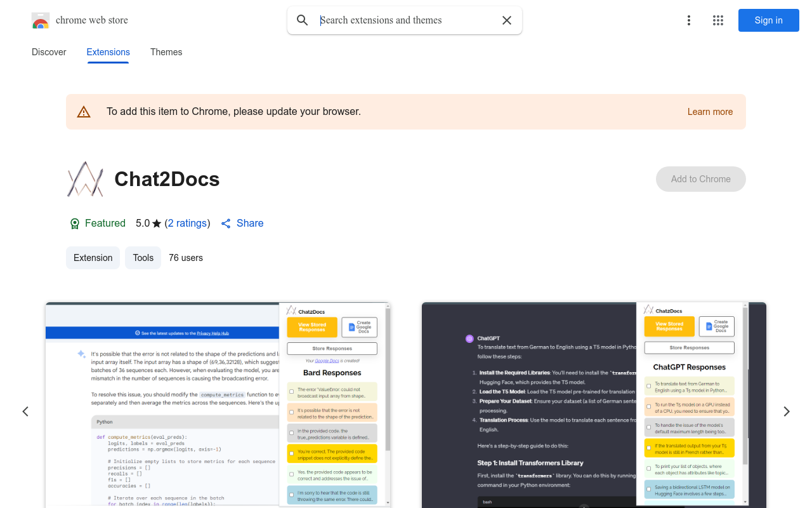812x508 pixels.
Task: Click the Add to Chrome button
Action: (701, 179)
